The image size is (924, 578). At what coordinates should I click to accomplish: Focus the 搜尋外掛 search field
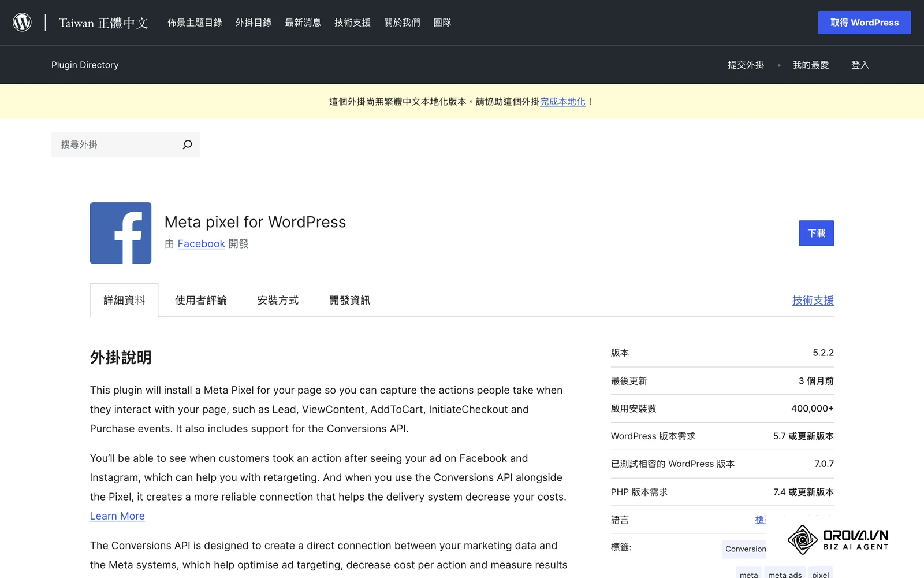(126, 144)
